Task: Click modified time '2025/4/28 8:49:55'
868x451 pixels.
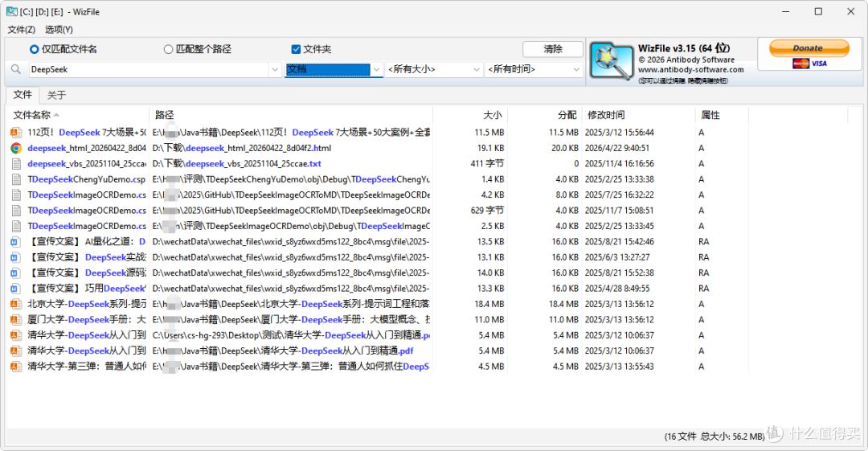Action: point(617,288)
